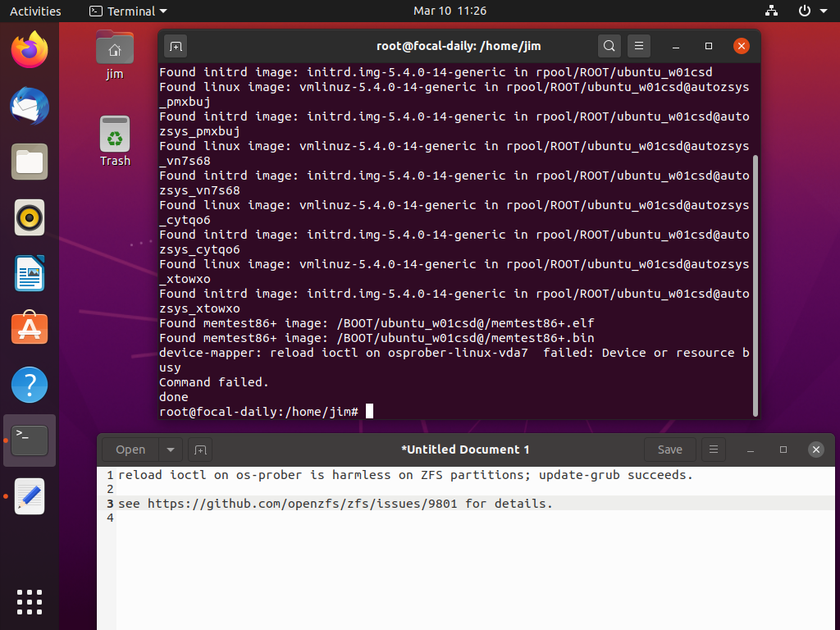Expand the Open button dropdown in gedit
840x630 pixels.
coord(169,450)
